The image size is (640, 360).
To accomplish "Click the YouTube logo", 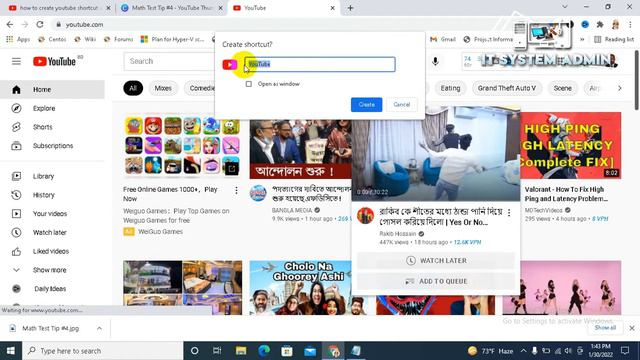I will 54,61.
